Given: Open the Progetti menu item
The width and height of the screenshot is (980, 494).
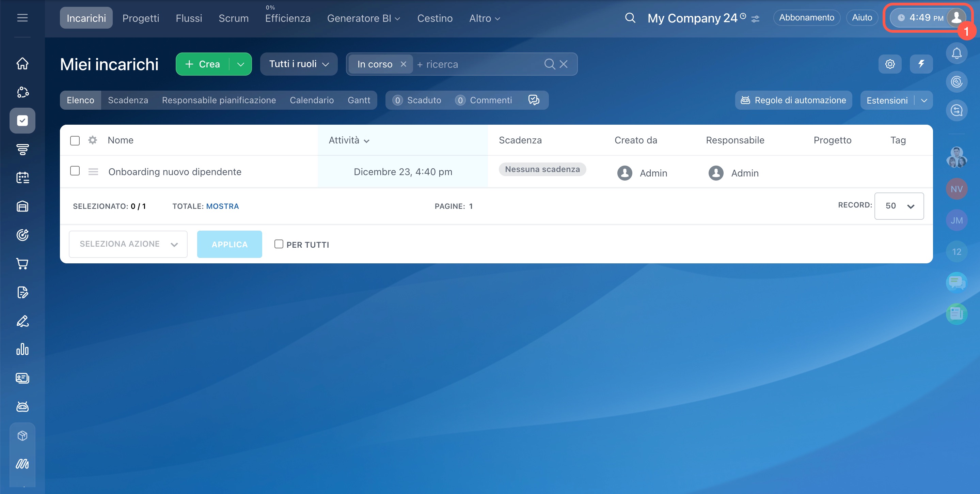Looking at the screenshot, I should (140, 18).
